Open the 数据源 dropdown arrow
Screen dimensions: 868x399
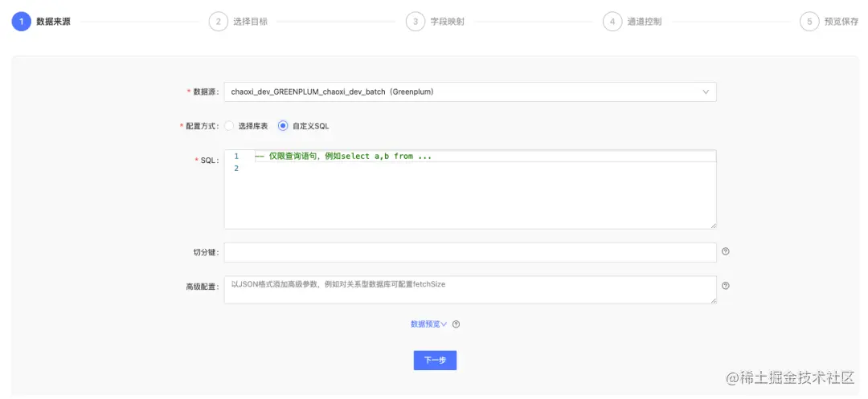click(x=706, y=92)
